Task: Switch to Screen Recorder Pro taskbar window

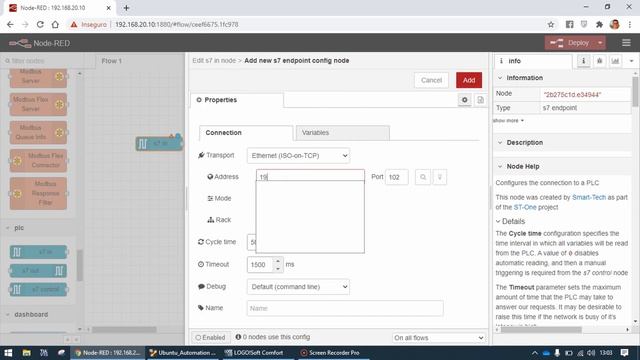Action: [x=330, y=353]
